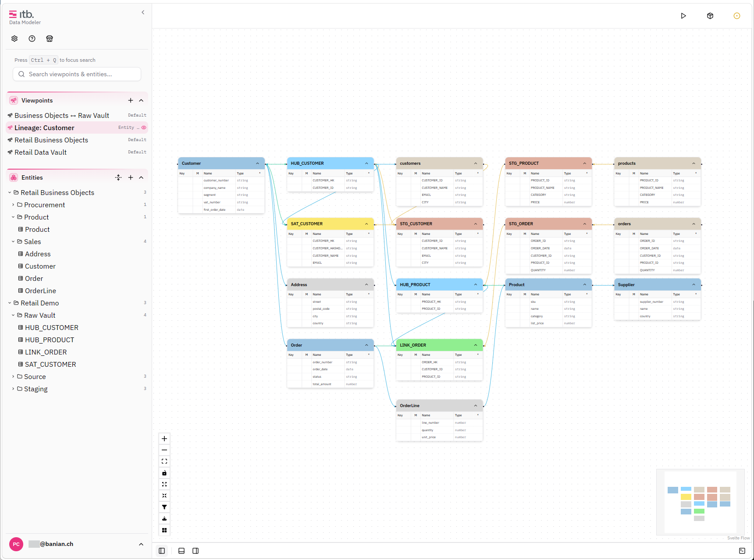Open the help question-mark icon
The image size is (754, 560).
[x=32, y=39]
